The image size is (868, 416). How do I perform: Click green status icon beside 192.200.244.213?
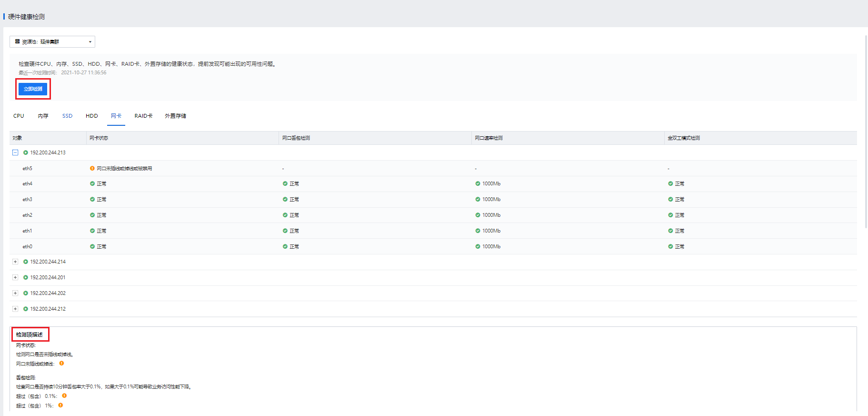[x=26, y=152]
